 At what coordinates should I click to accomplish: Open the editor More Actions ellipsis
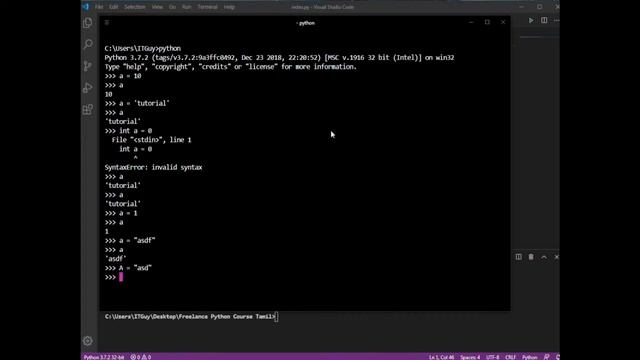point(556,20)
